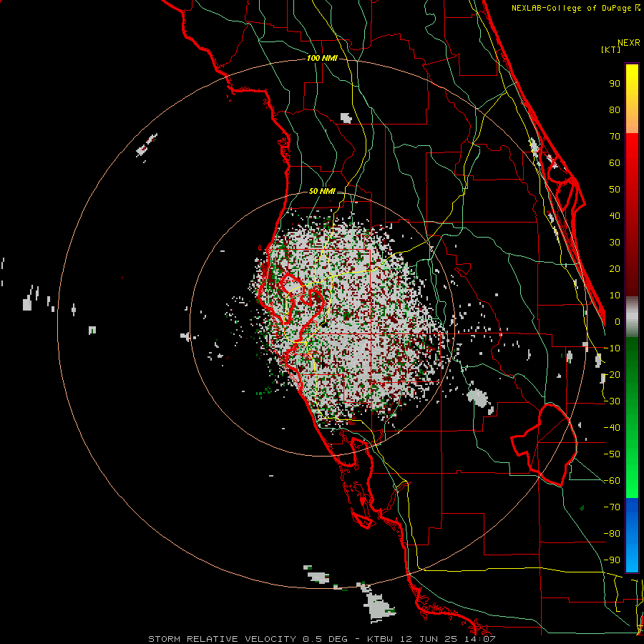Image resolution: width=644 pixels, height=644 pixels.
Task: Click the positive 10 scale value
Action: [615, 296]
